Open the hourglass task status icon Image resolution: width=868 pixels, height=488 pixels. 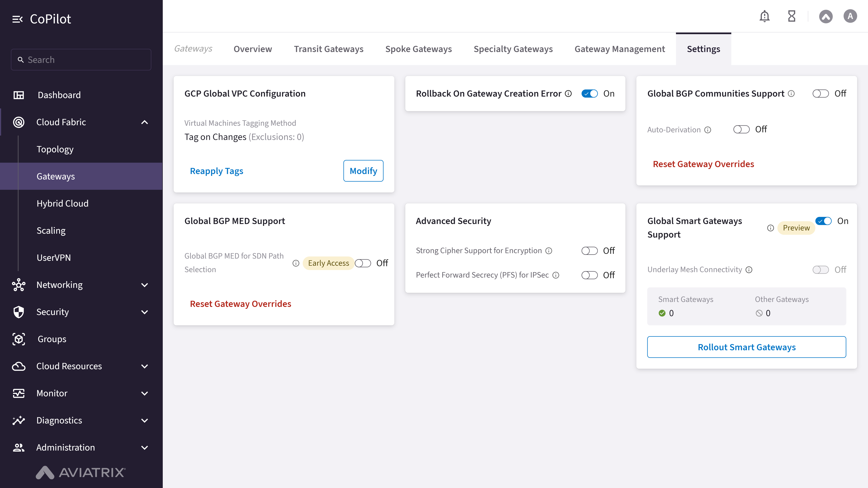point(792,16)
